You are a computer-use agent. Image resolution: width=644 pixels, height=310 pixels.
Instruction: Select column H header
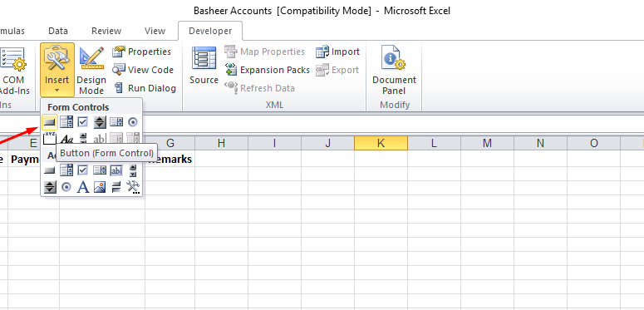221,143
